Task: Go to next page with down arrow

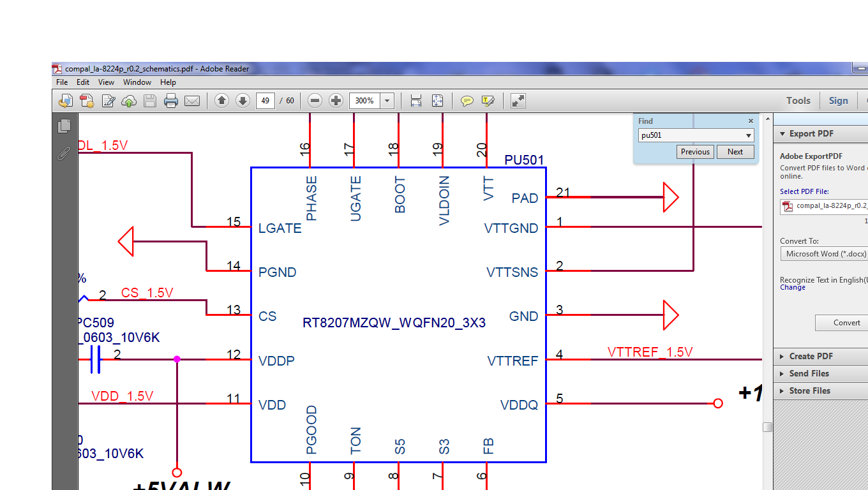Action: tap(243, 101)
